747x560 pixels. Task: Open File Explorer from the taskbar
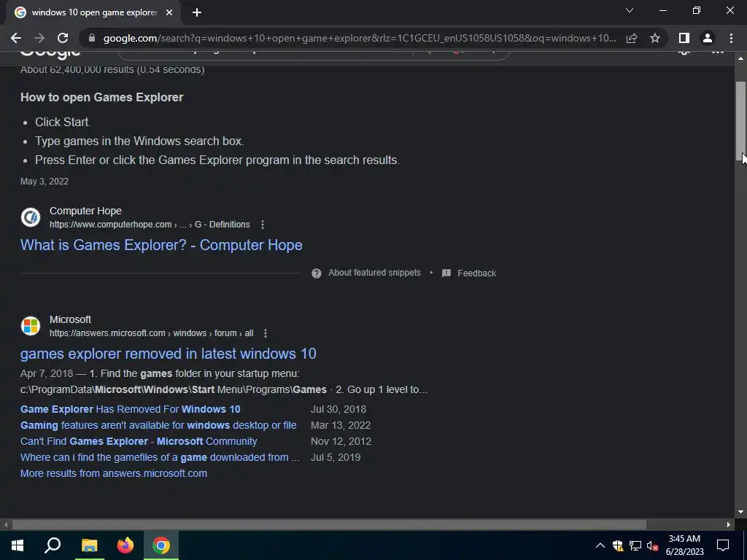(x=89, y=545)
